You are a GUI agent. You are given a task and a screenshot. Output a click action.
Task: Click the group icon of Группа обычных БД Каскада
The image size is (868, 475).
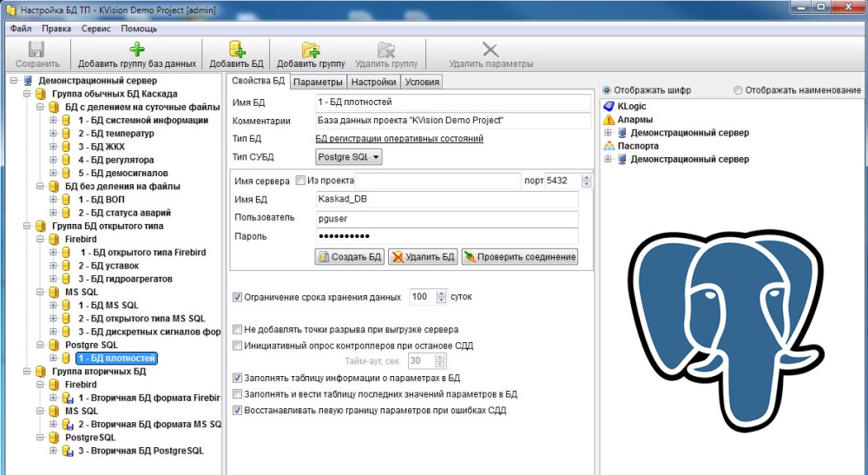pyautogui.click(x=41, y=94)
